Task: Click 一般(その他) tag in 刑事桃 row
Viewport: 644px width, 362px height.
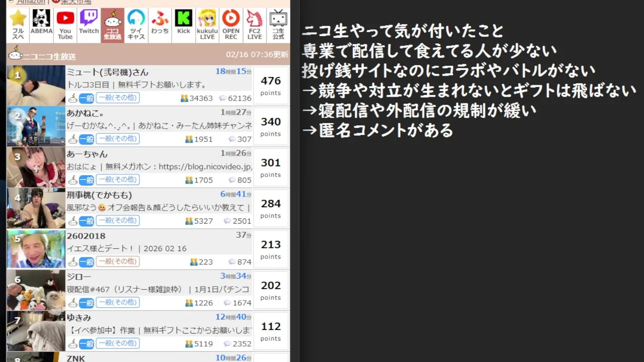Action: 118,220
